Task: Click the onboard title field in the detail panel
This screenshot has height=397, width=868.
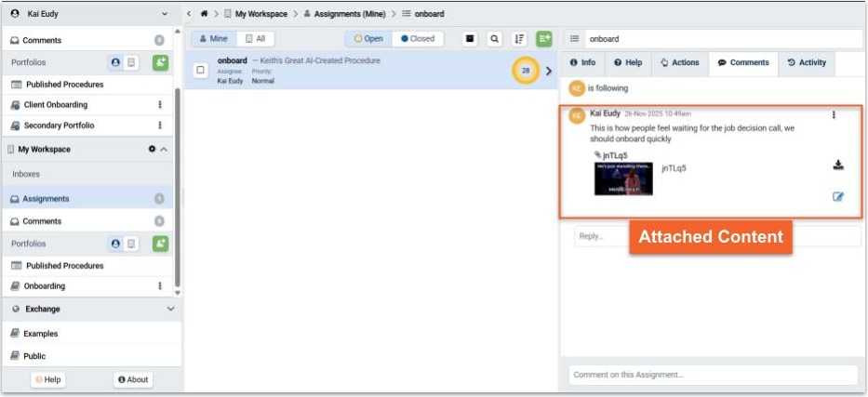Action: [x=723, y=39]
